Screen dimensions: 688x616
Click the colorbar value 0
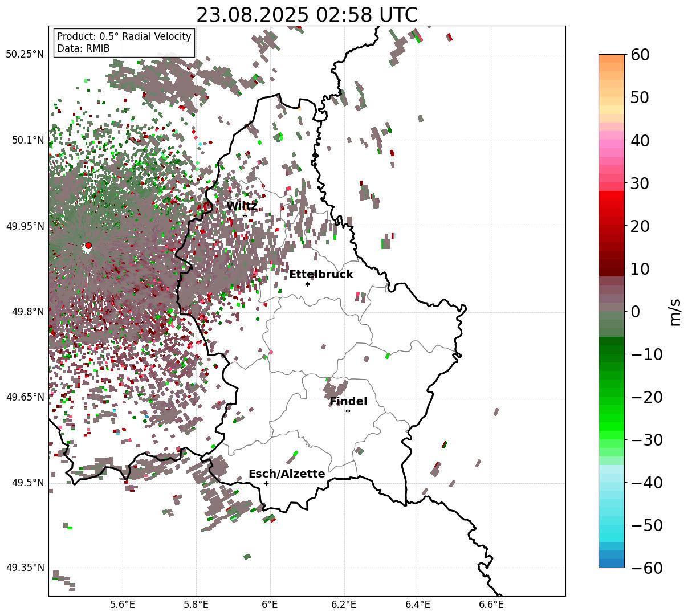pos(635,311)
